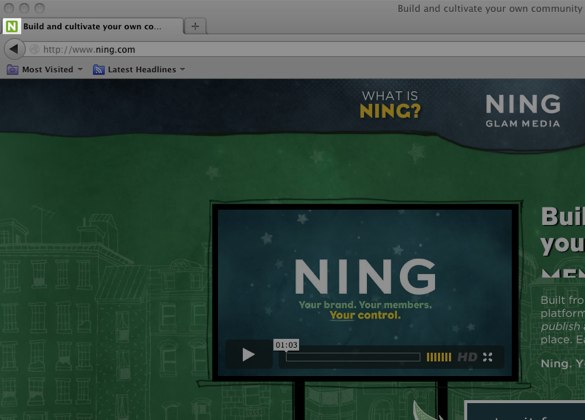Click the site identity icon beside the URL
The width and height of the screenshot is (585, 420).
pyautogui.click(x=34, y=49)
